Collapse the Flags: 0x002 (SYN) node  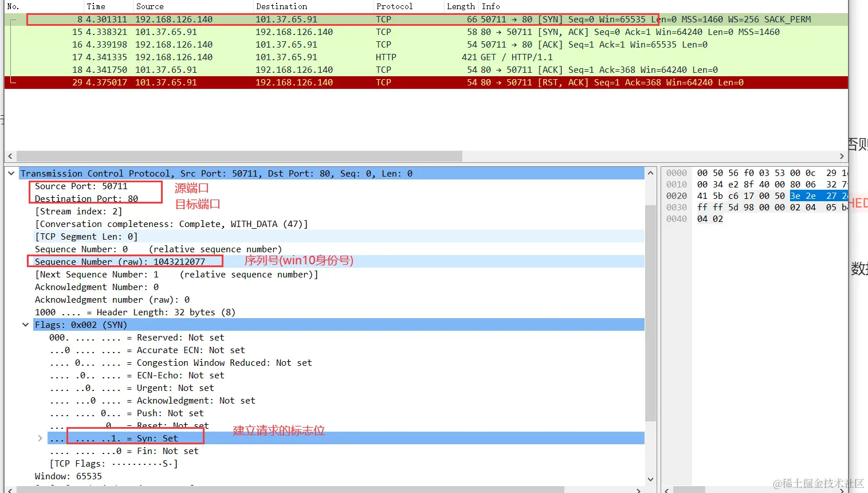point(25,324)
